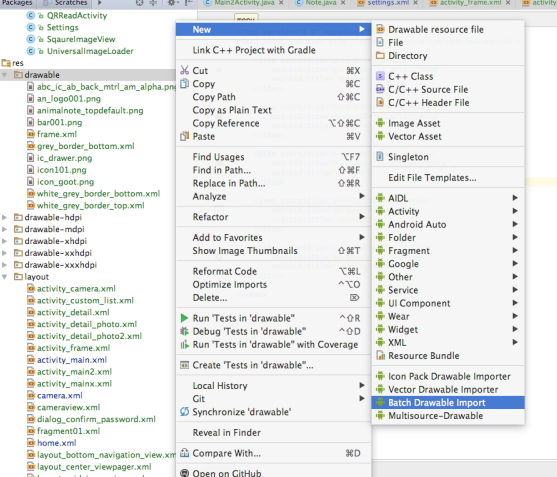Image resolution: width=557 pixels, height=477 pixels.
Task: Choose Find in Path...
Action: [x=274, y=170]
